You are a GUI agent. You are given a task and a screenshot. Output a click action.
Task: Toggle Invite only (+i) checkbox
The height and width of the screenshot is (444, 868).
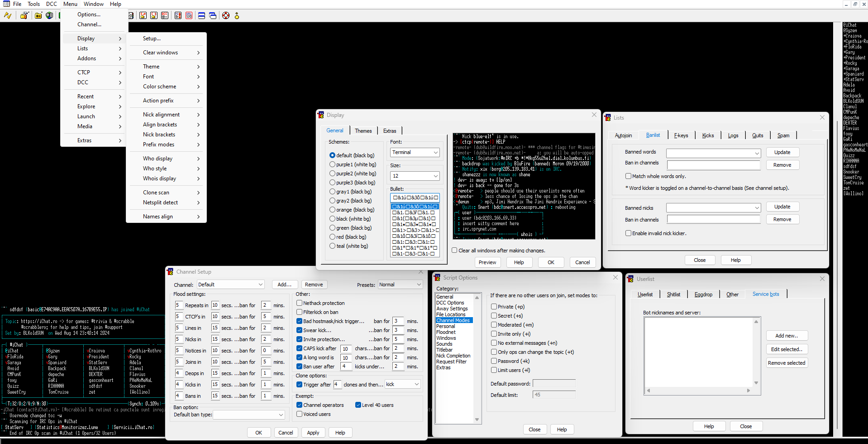[511, 334]
